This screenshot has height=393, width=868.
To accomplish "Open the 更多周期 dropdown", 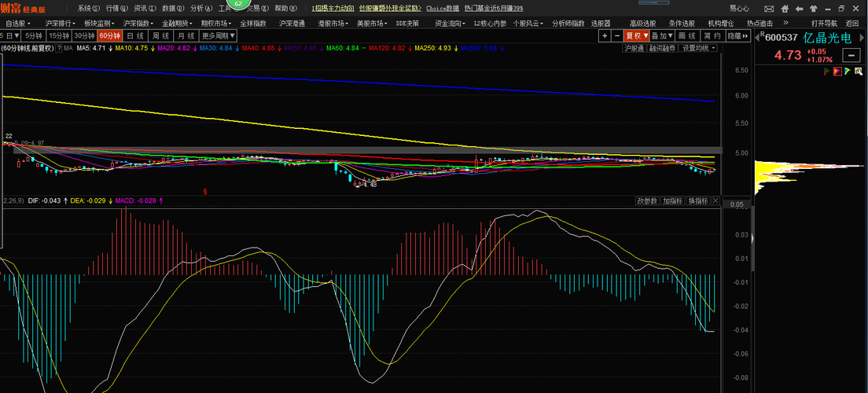I will click(218, 35).
